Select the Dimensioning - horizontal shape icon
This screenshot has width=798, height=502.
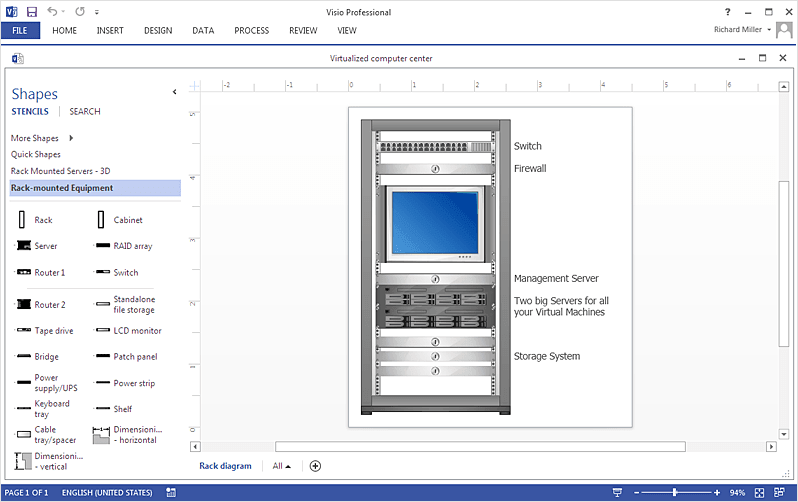click(101, 435)
